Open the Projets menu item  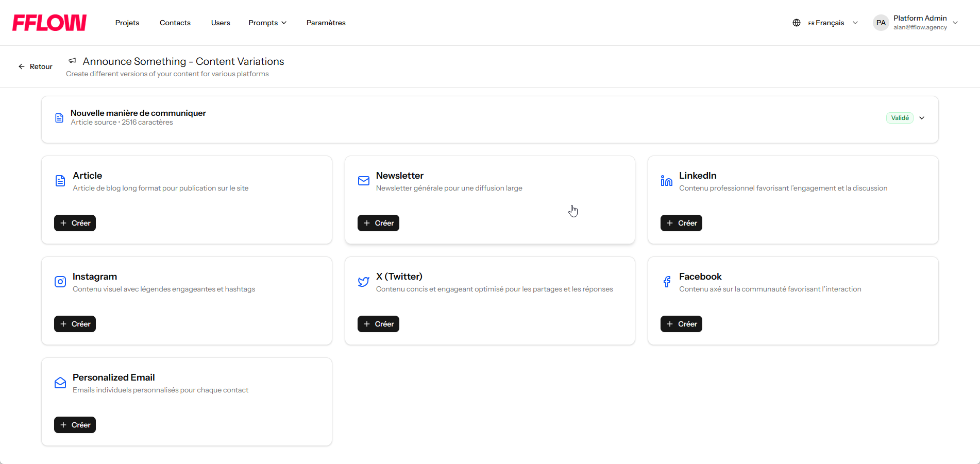click(x=127, y=23)
